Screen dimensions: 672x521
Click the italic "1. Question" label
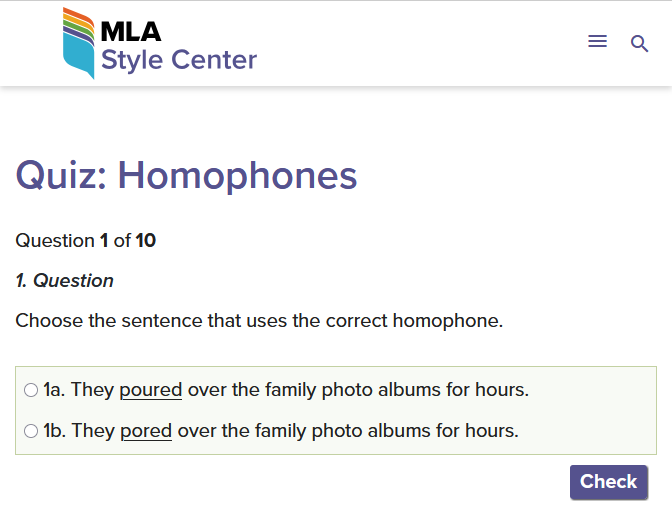65,281
